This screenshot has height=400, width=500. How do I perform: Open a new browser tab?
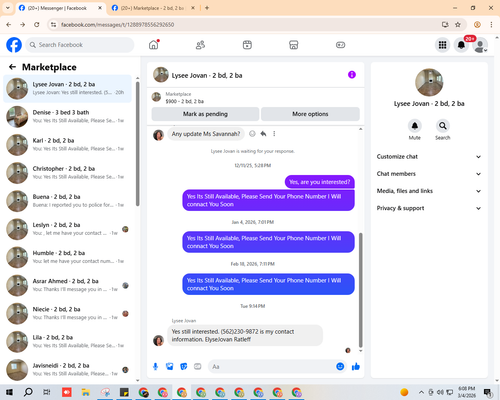pos(207,8)
